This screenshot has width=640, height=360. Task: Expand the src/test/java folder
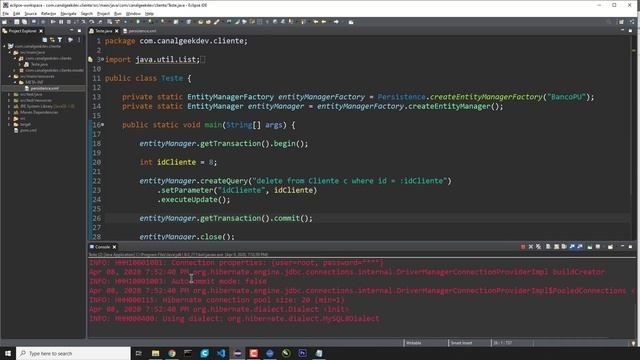pyautogui.click(x=10, y=94)
